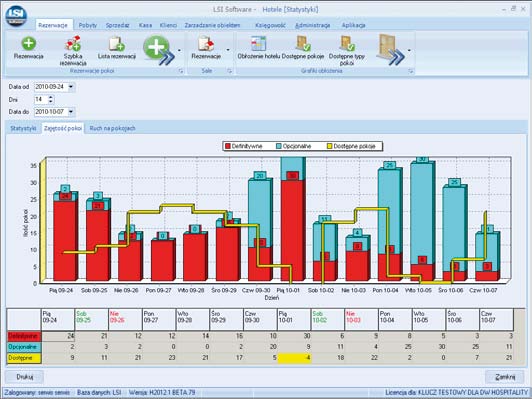Select the Definitywne table row header
The image size is (532, 399).
point(24,336)
